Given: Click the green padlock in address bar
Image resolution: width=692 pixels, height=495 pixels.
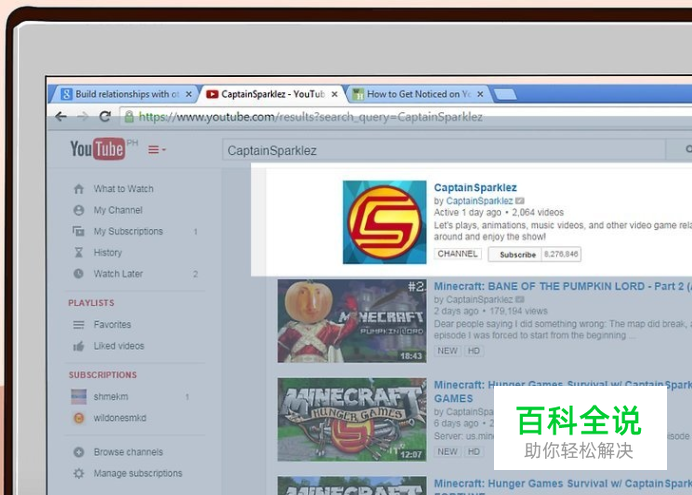Looking at the screenshot, I should point(129,116).
